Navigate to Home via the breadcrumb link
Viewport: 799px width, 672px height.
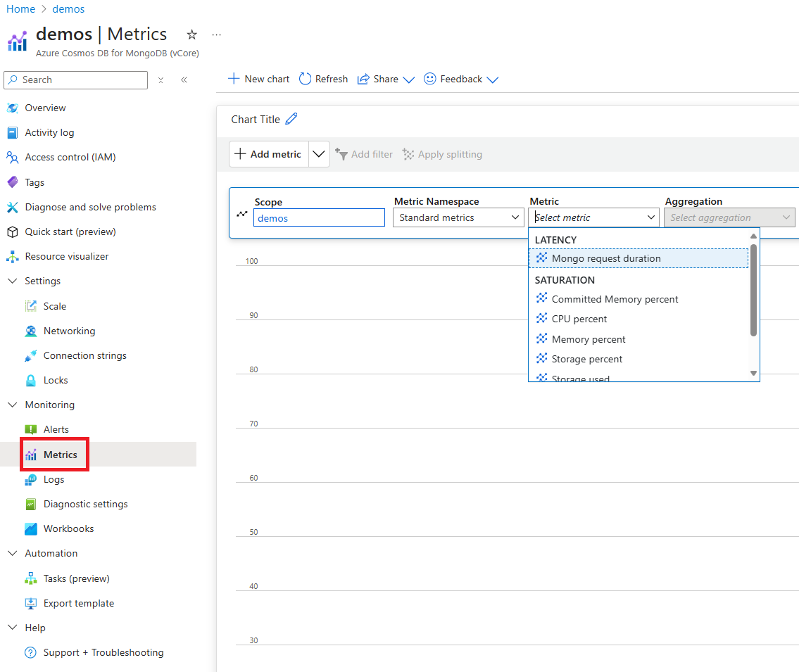20,8
